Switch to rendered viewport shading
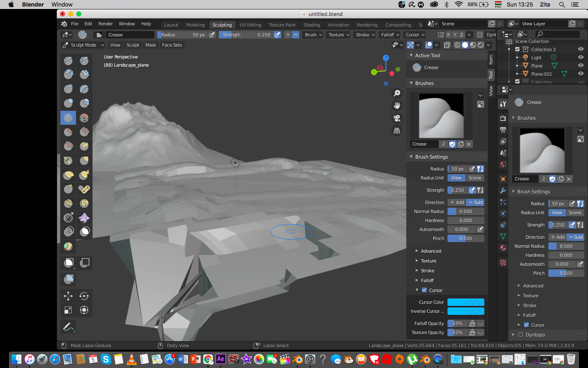The image size is (588, 368). [x=481, y=45]
